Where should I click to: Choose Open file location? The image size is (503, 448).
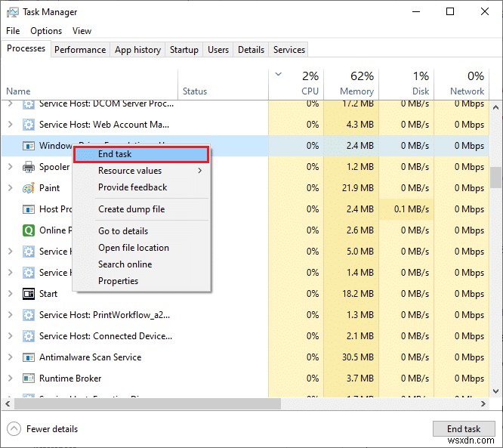pyautogui.click(x=141, y=248)
